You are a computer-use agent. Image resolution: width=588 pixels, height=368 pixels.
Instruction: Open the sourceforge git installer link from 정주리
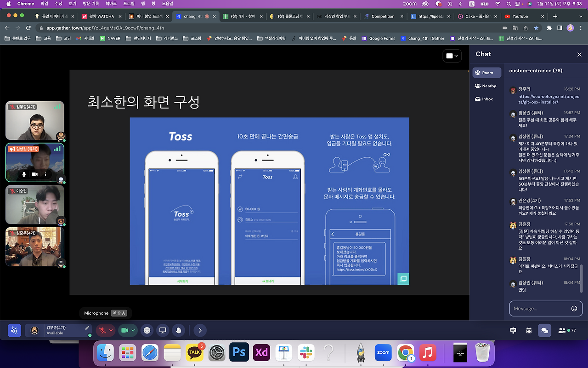point(545,97)
